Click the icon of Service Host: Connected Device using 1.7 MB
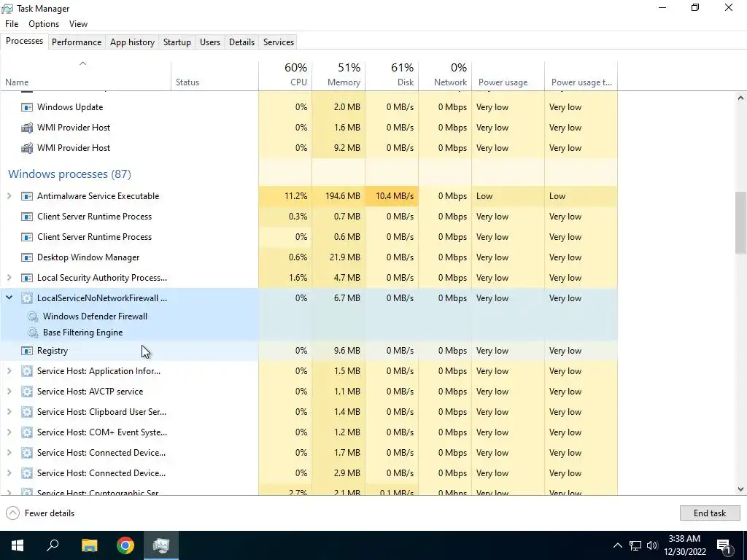 (27, 454)
